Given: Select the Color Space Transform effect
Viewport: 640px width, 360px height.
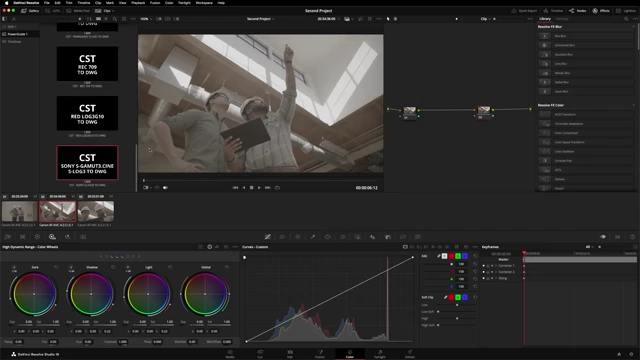Looking at the screenshot, I should (x=585, y=142).
